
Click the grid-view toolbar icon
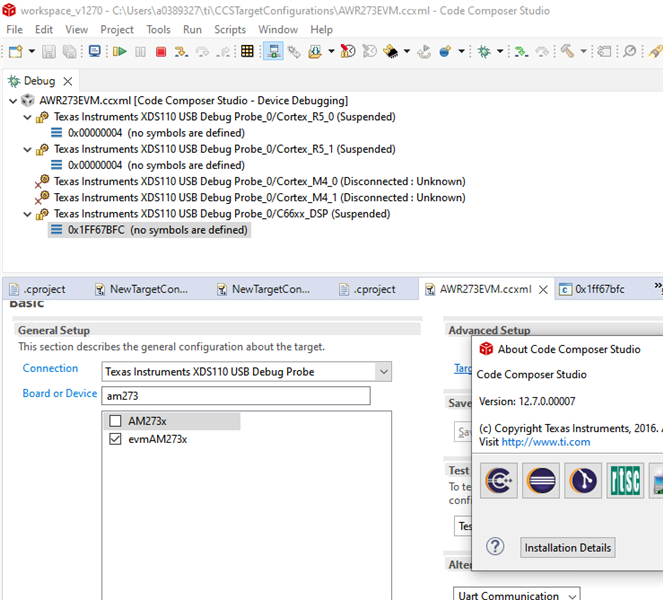click(x=247, y=51)
